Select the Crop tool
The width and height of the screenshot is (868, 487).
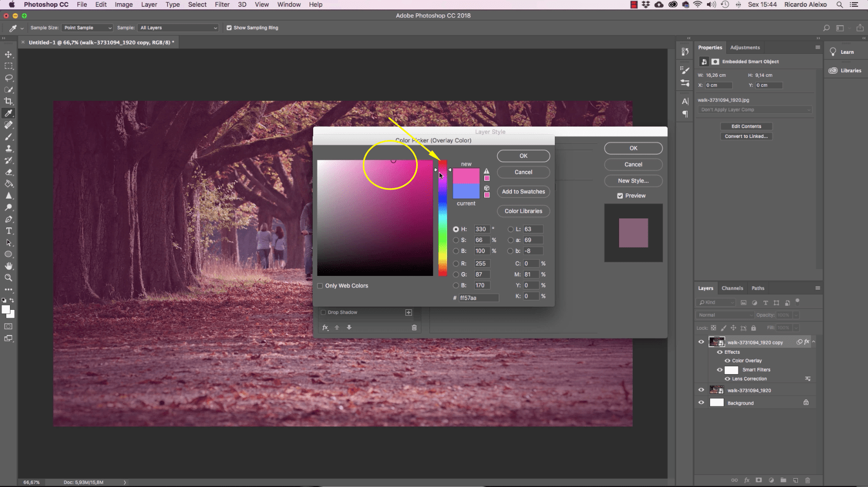9,101
